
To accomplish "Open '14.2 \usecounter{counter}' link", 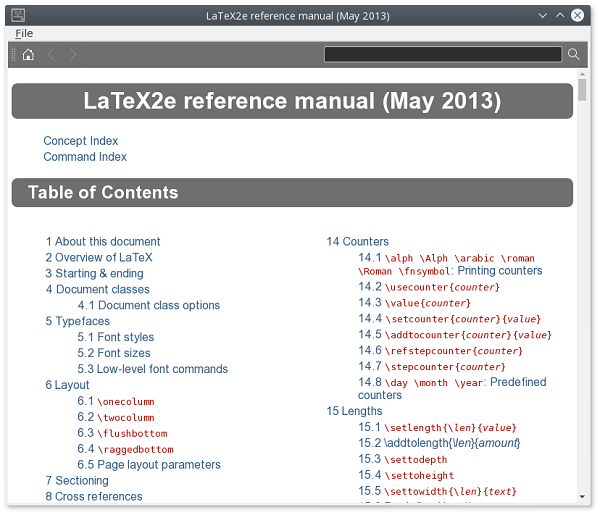I will tap(429, 287).
